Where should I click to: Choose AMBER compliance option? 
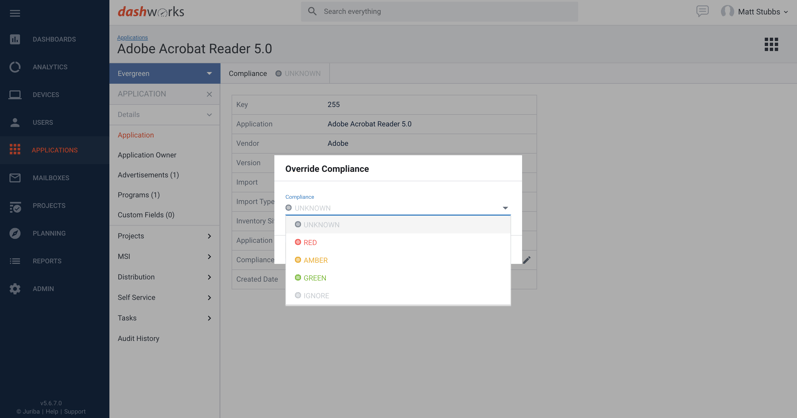point(398,260)
